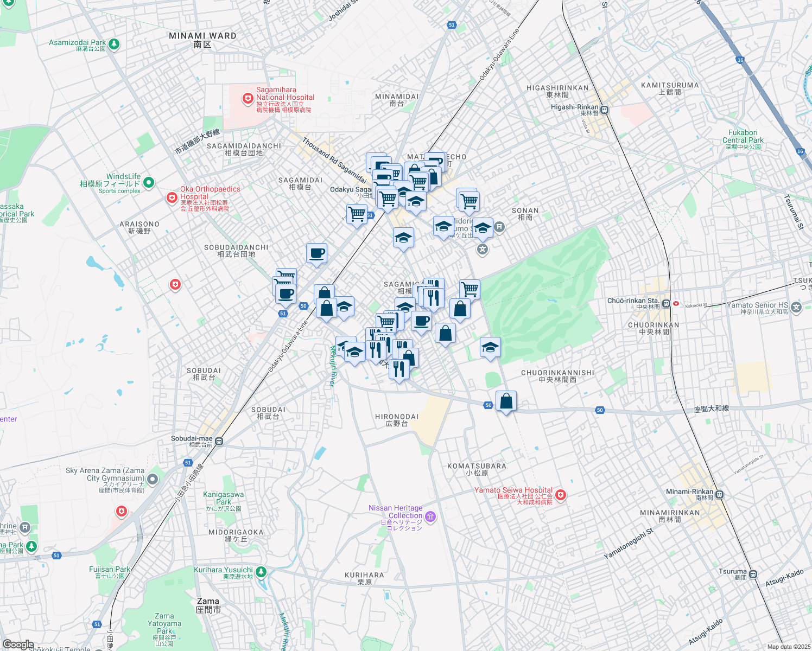Click the WindsLife Sports complex green marker
The width and height of the screenshot is (812, 651).
[149, 183]
